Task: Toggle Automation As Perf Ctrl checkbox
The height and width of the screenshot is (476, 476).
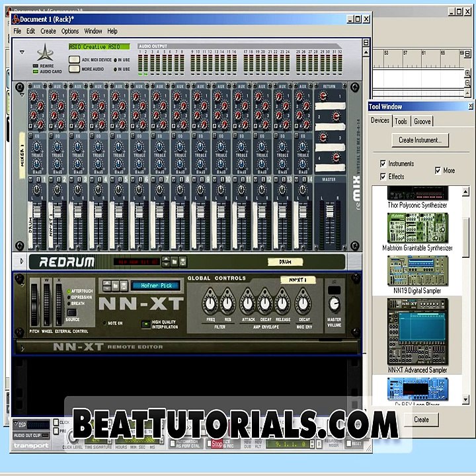Action: pos(173,444)
